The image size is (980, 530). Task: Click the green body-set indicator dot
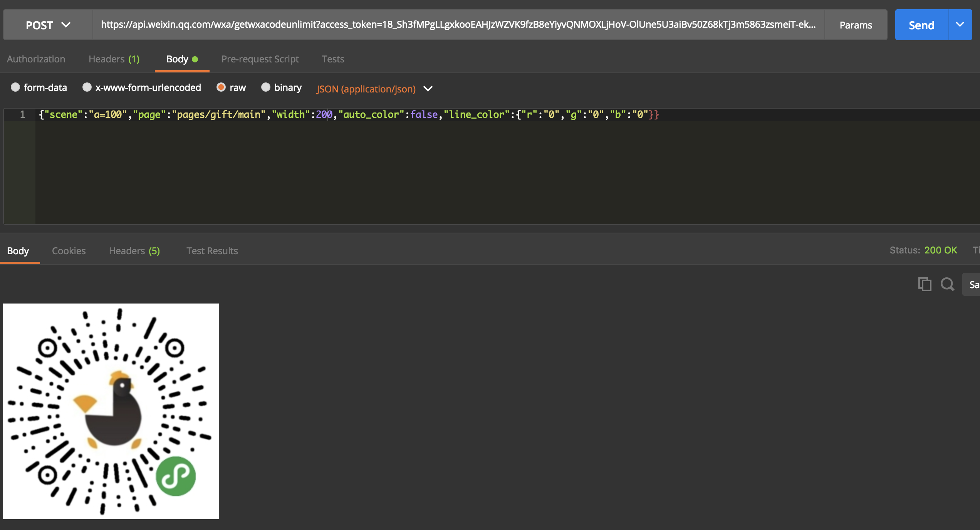[x=195, y=59]
